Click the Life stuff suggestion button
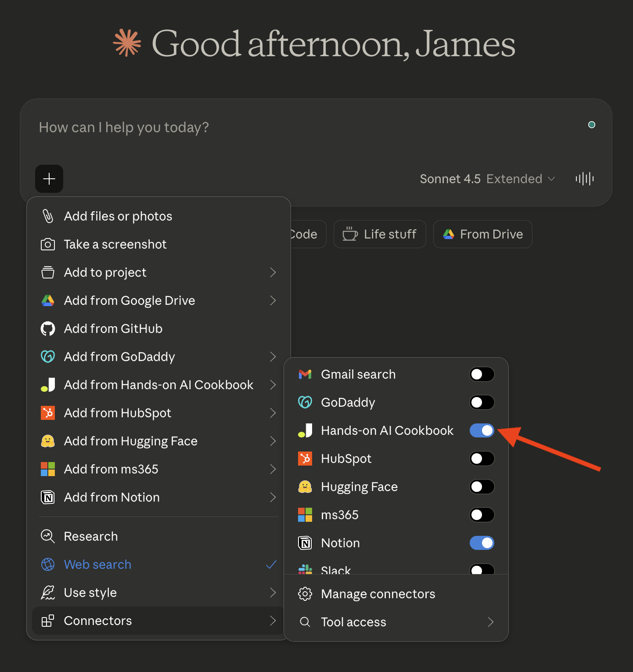Viewport: 633px width, 672px height. click(380, 234)
